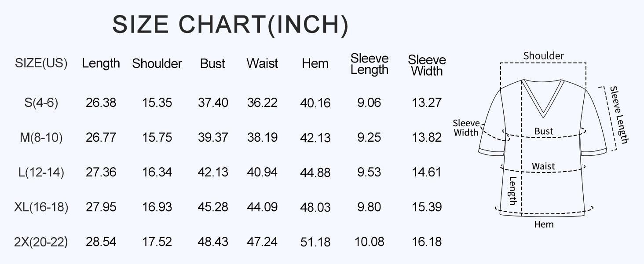Select the Waist label on shirt diagram
Viewport: 644px width, 264px height.
[543, 166]
